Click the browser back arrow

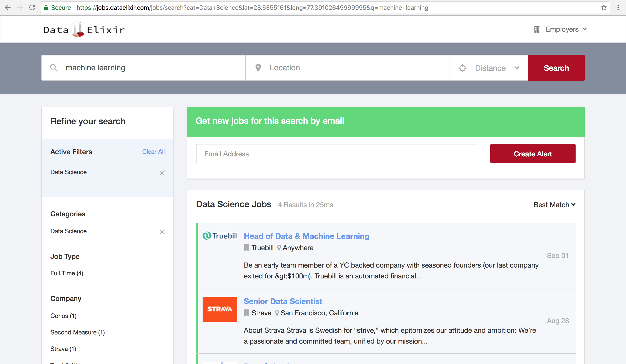pyautogui.click(x=8, y=7)
